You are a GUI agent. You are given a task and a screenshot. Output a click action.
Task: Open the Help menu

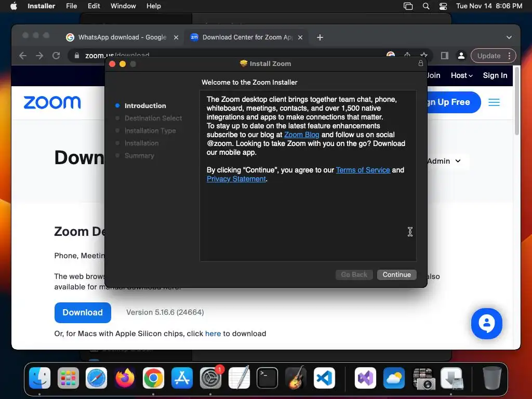click(153, 6)
